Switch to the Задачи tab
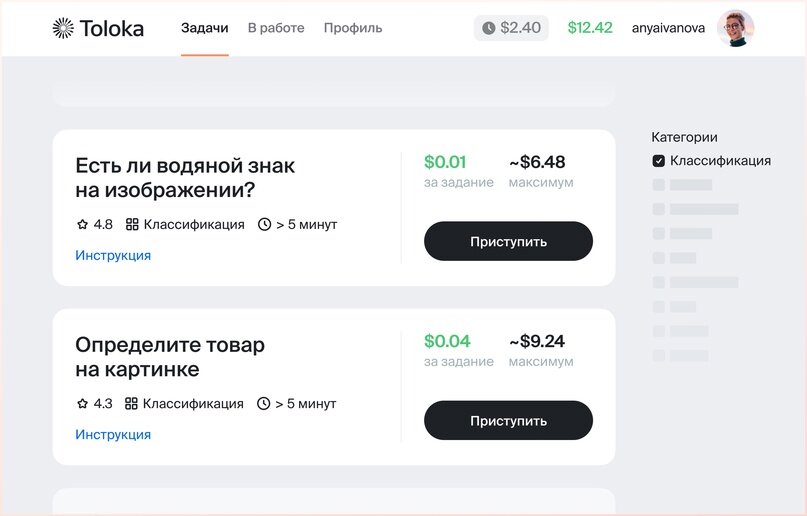 (x=205, y=28)
